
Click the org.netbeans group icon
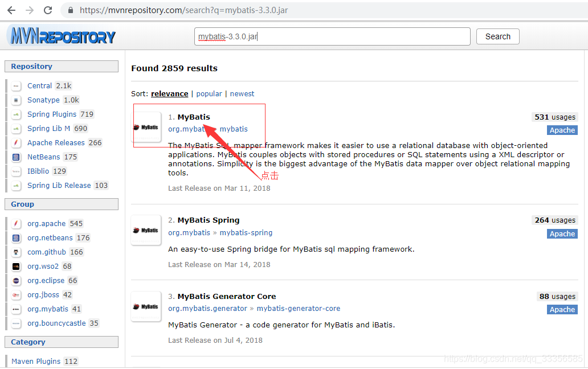[16, 238]
